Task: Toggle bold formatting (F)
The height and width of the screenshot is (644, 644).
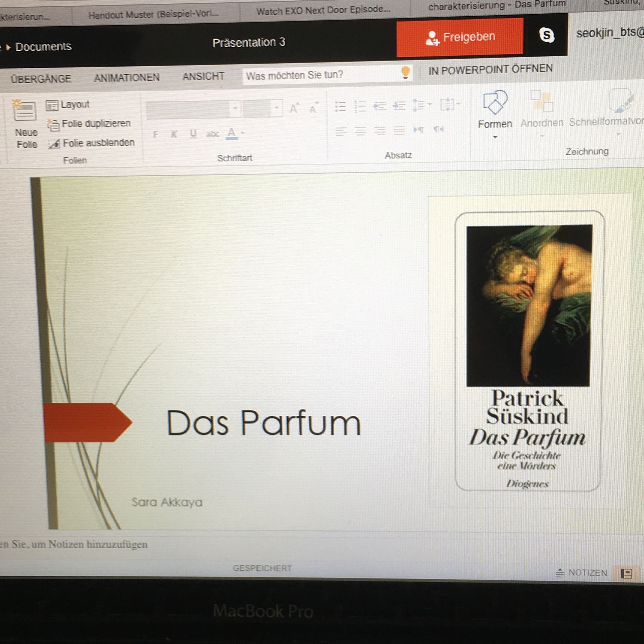Action: point(155,134)
